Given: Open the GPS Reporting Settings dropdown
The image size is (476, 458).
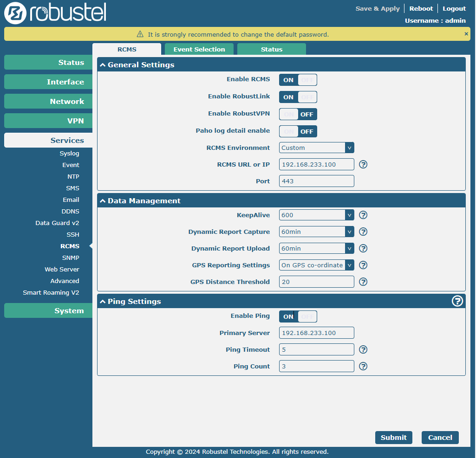Looking at the screenshot, I should coord(316,265).
